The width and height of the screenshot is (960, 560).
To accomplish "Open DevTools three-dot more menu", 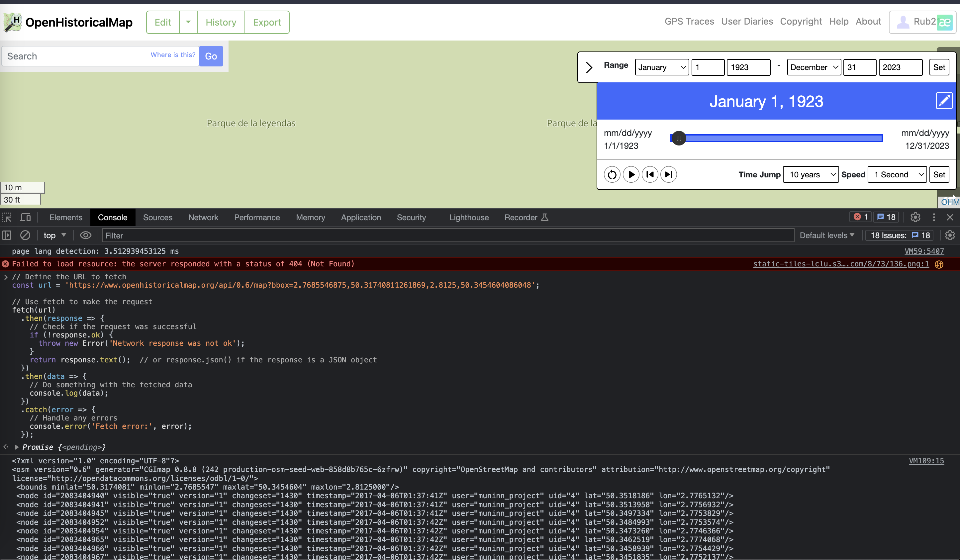I will pyautogui.click(x=934, y=217).
